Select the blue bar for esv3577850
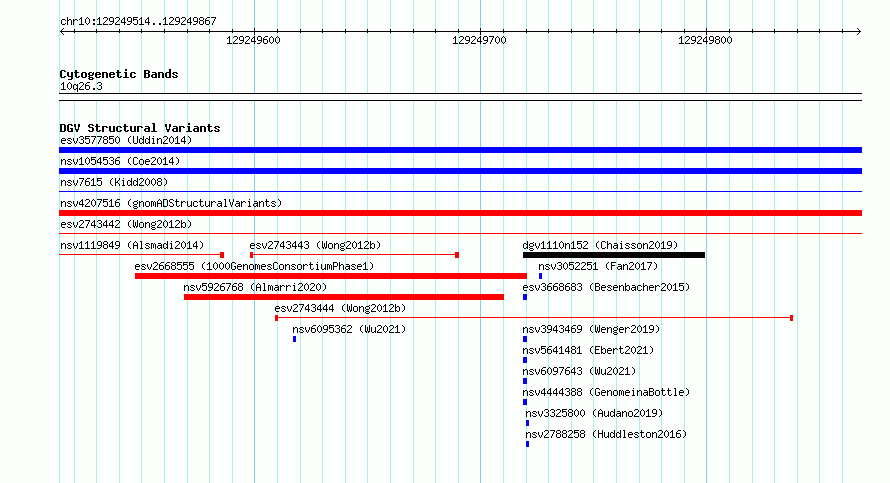This screenshot has height=483, width=890. pos(460,150)
